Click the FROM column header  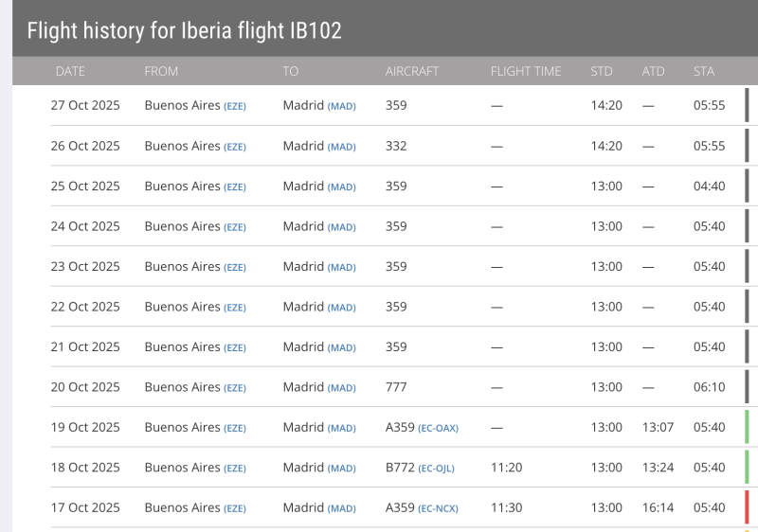tap(161, 71)
